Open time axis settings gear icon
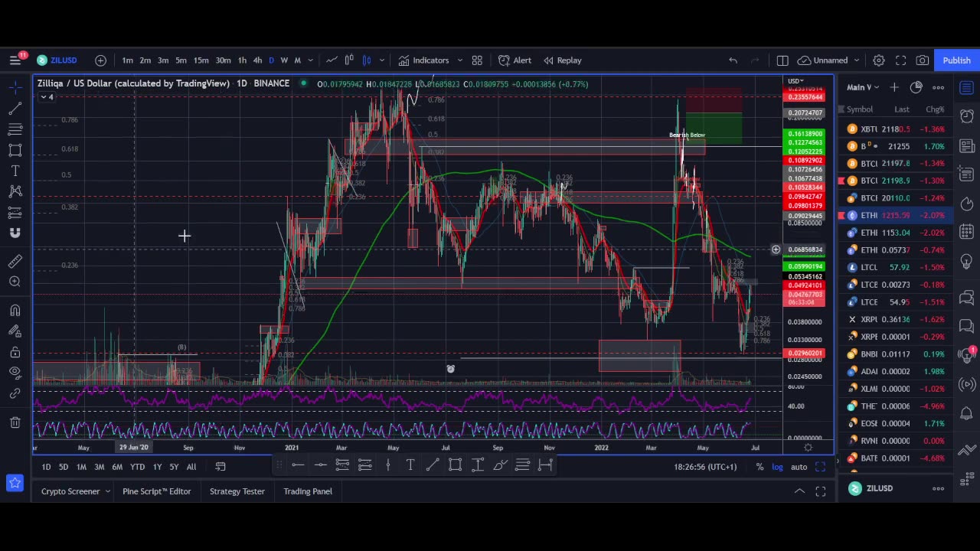Screen dimensions: 980x551 tap(808, 448)
